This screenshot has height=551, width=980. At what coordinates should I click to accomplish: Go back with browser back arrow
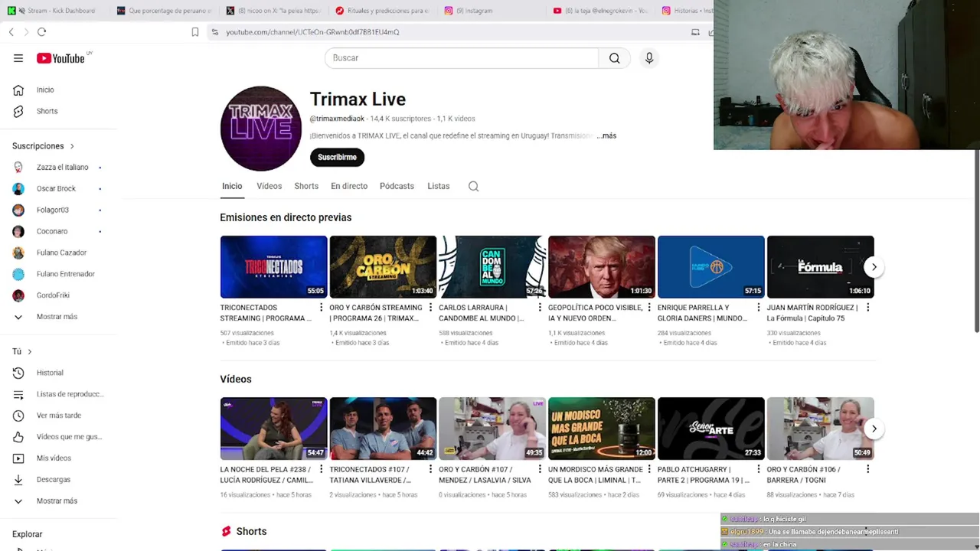[x=11, y=32]
